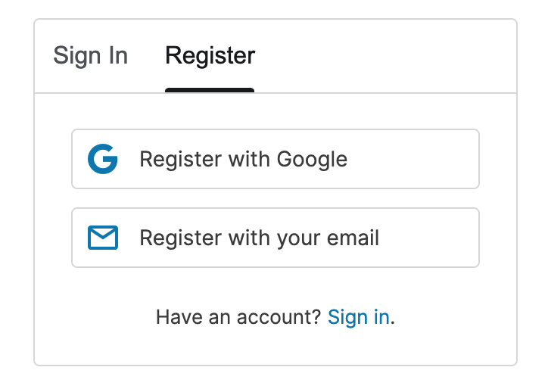548x392 pixels.
Task: Click the "Register with your email" label text
Action: tap(259, 238)
